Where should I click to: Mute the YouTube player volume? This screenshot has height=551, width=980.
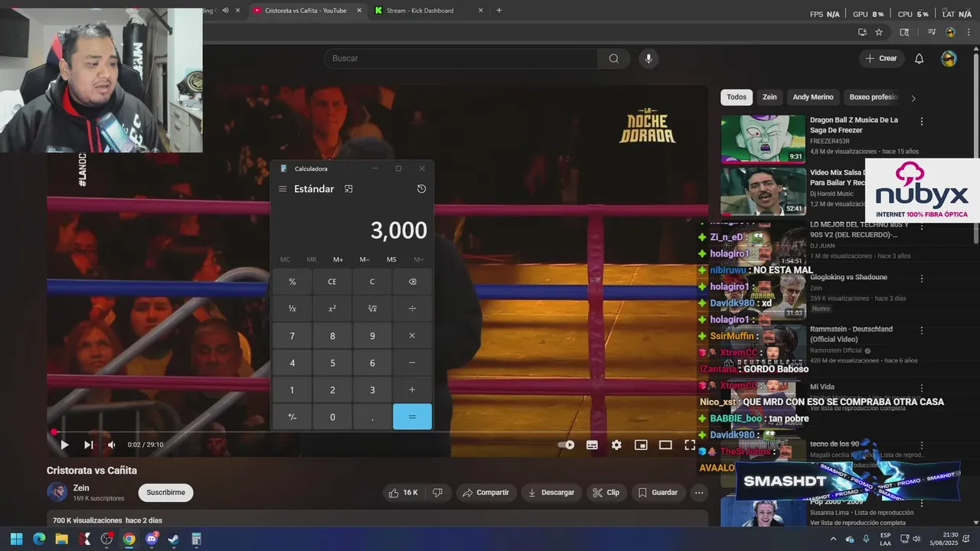tap(112, 445)
